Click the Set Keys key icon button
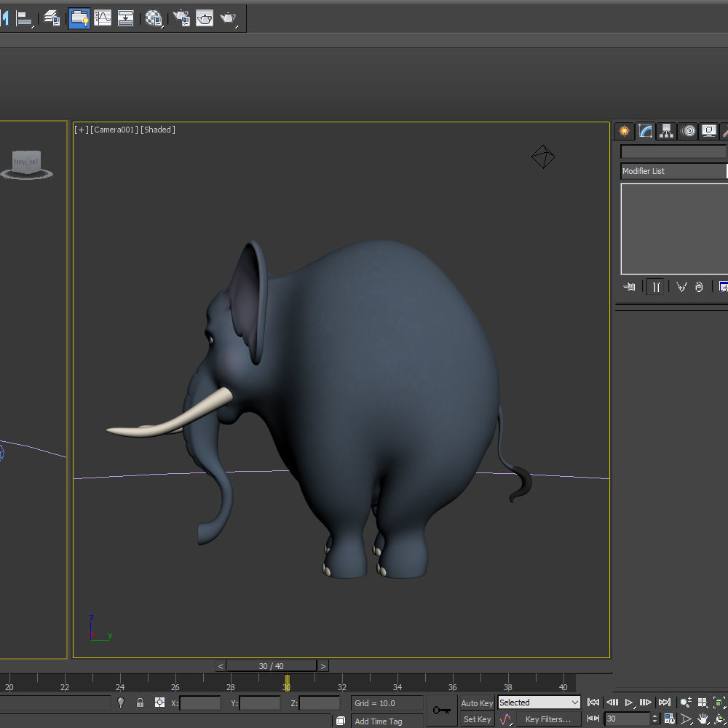The height and width of the screenshot is (728, 728). coord(442,711)
